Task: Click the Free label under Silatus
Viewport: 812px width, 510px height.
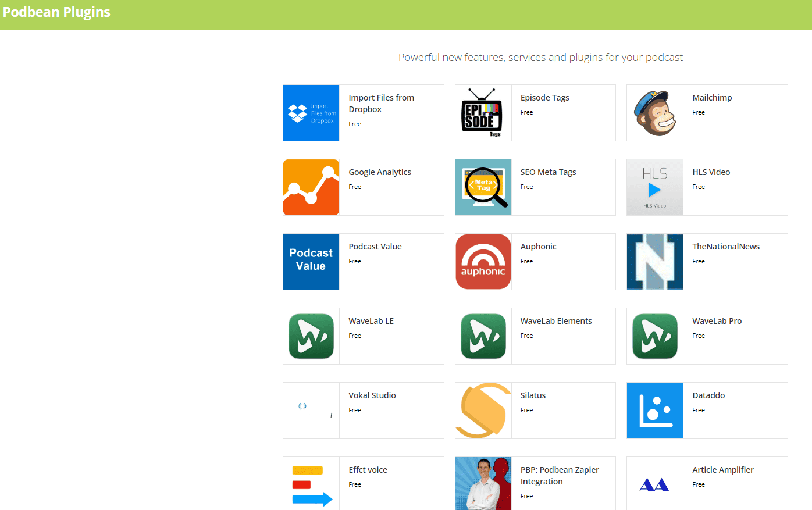Action: click(527, 410)
